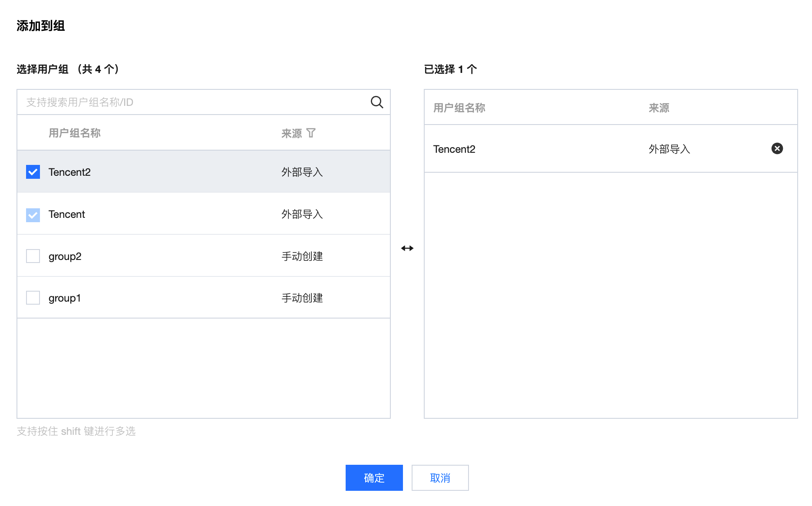The height and width of the screenshot is (506, 812).
Task: Remove Tencent2 from the selected list
Action: pos(777,149)
